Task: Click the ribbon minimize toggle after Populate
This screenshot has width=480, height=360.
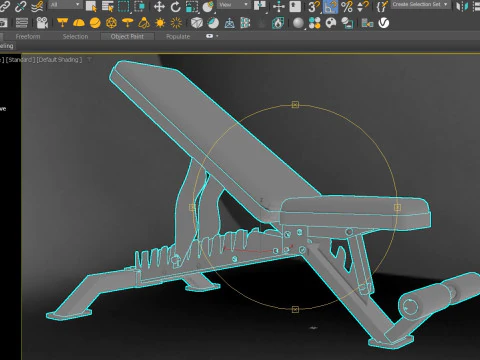Action: tap(209, 36)
